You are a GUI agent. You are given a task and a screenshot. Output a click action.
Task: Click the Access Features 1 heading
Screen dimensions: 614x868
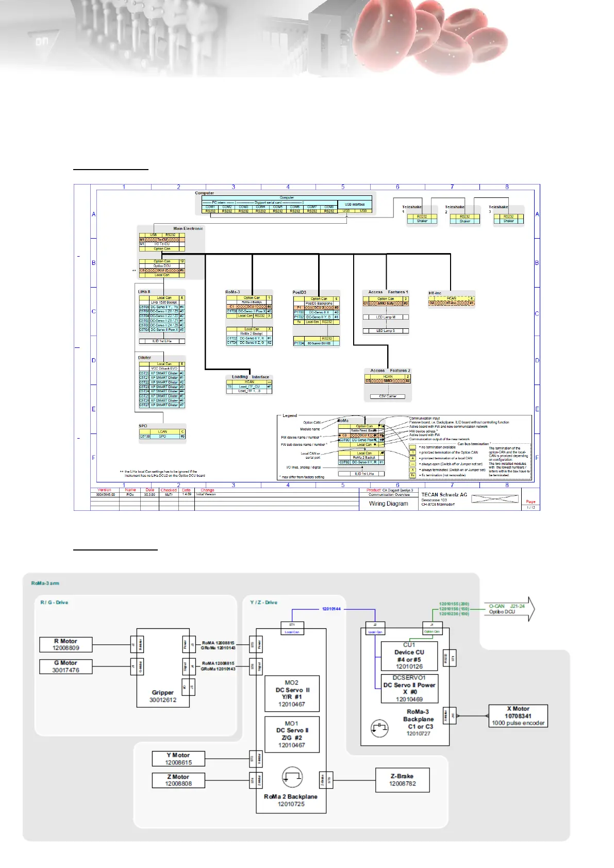[388, 292]
